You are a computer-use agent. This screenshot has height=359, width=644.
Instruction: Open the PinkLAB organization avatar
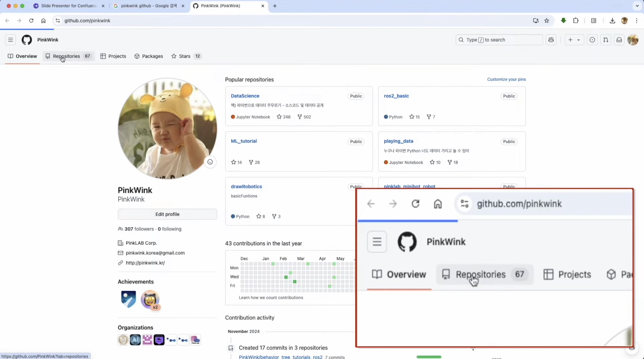pos(195,340)
